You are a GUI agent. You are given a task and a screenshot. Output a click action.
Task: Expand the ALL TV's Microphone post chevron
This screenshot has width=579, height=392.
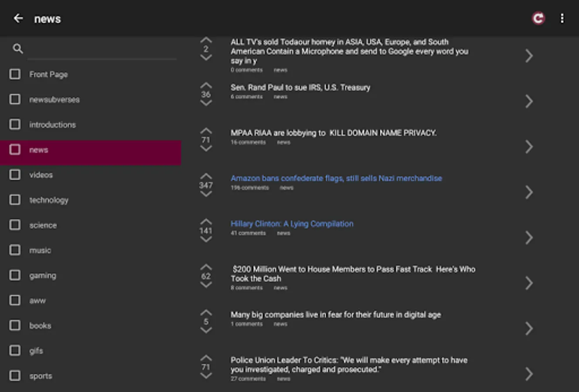529,56
